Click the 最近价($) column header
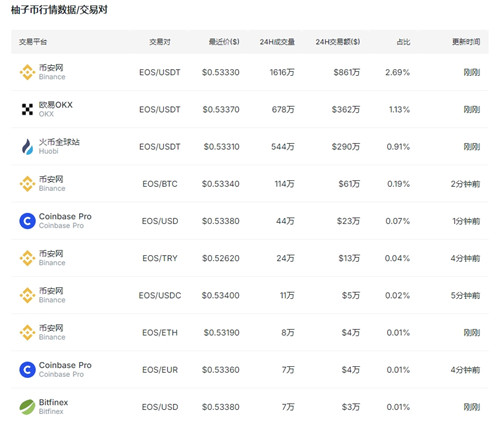Screen dimensions: 500x423 pos(224,42)
